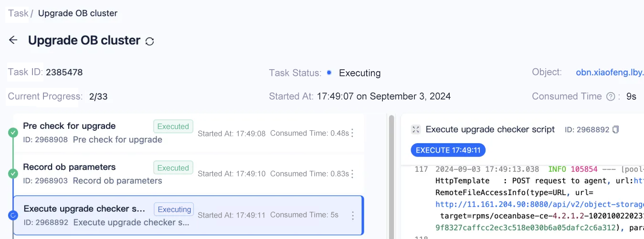This screenshot has height=239, width=644.
Task: Select the Record ob parameters step row
Action: tap(189, 174)
